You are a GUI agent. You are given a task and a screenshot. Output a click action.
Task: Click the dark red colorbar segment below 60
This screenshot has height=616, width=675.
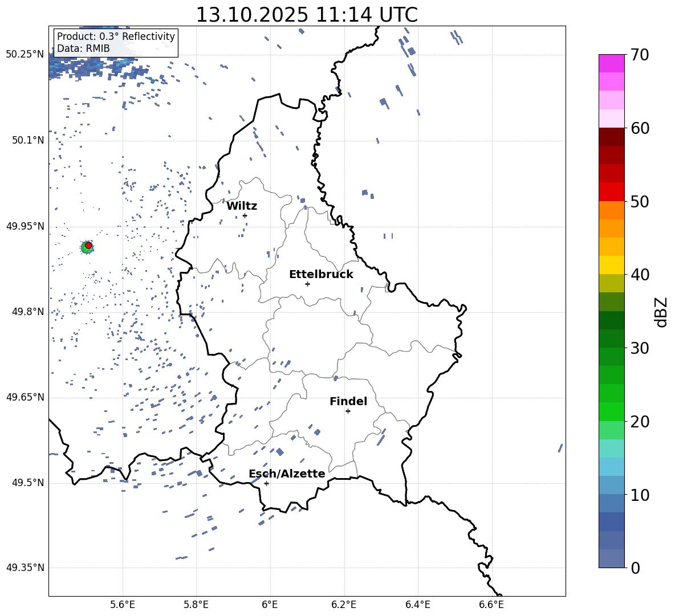pos(611,137)
